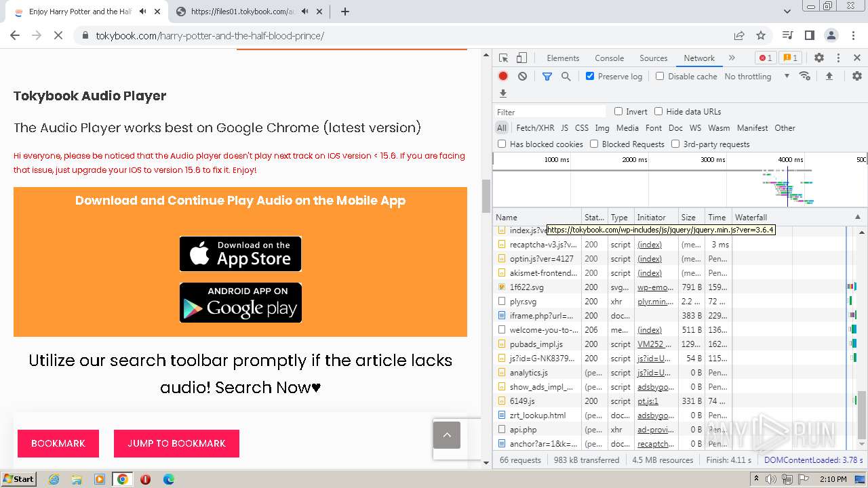Viewport: 868px width, 488px height.
Task: Show the red error count badge
Action: pos(766,58)
